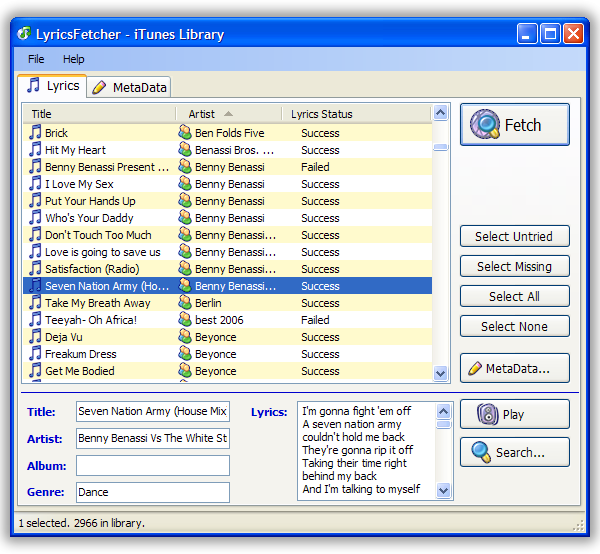Viewport: 600px width, 554px height.
Task: Click the artist icon beside Ben Folds Five
Action: pos(185,132)
